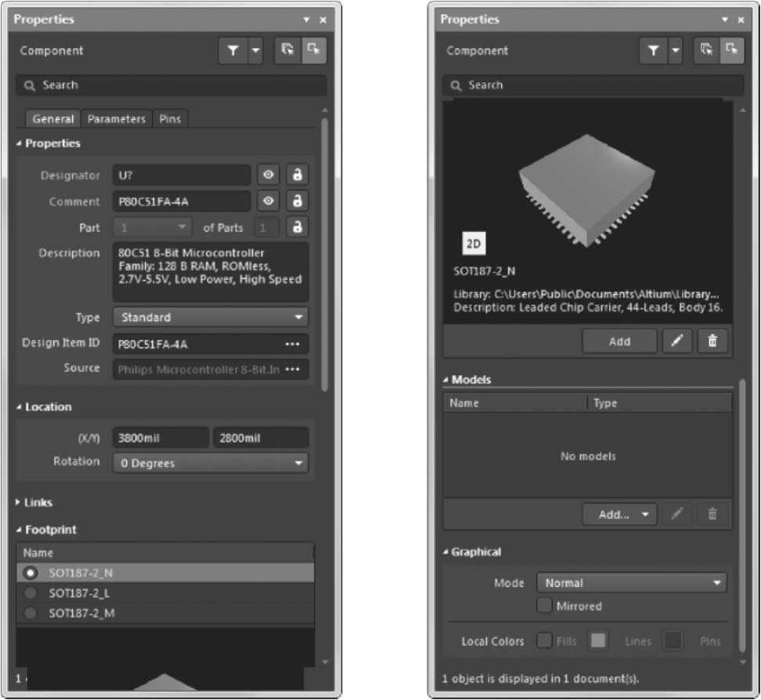Toggle Designator visibility eye icon
The height and width of the screenshot is (700, 761).
point(269,175)
